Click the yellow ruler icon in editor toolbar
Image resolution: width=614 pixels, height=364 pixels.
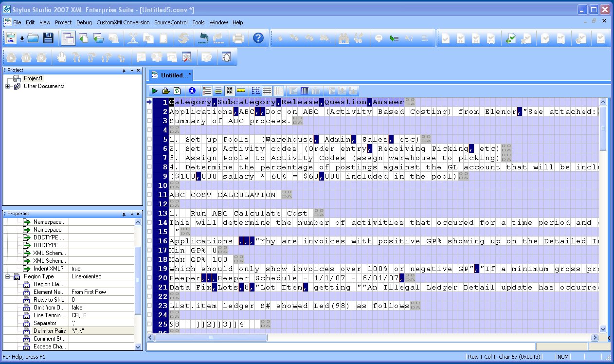pos(241,91)
